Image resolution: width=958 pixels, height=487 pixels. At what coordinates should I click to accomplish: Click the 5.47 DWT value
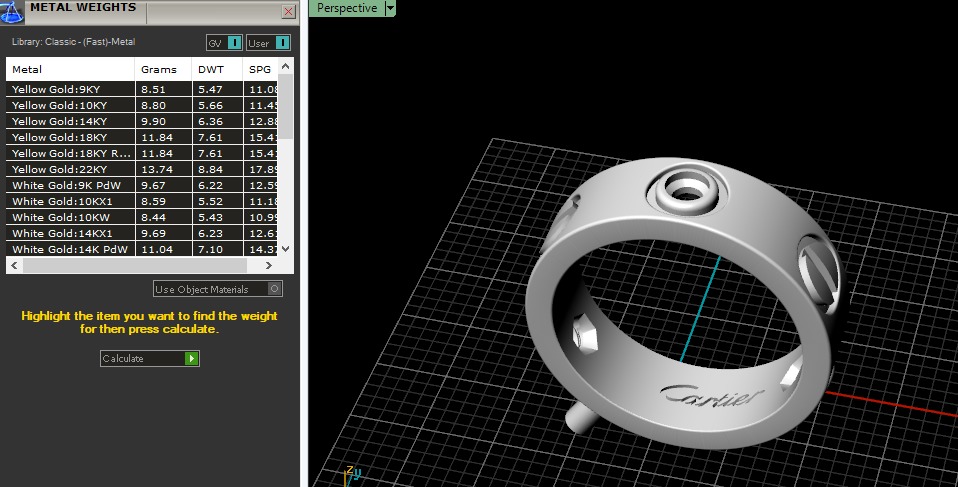(210, 89)
